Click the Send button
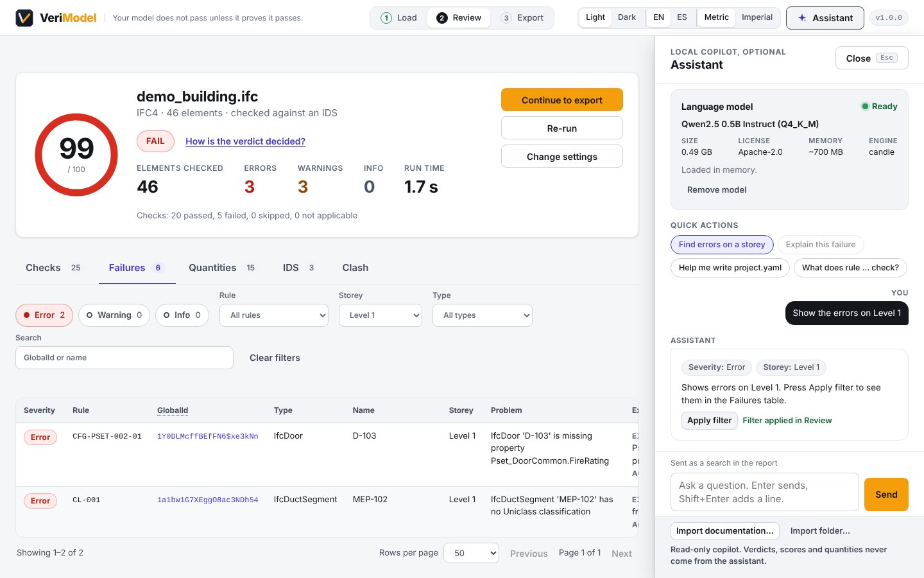924x578 pixels. [886, 495]
